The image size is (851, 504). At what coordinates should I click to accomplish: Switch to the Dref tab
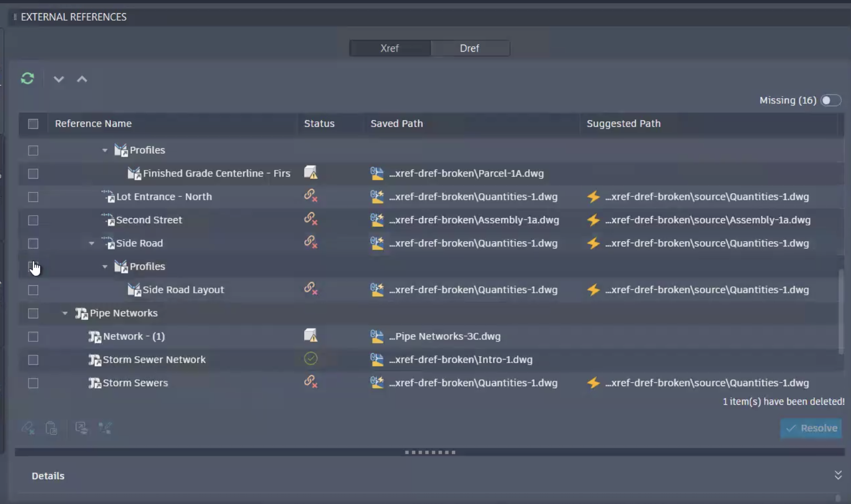470,48
